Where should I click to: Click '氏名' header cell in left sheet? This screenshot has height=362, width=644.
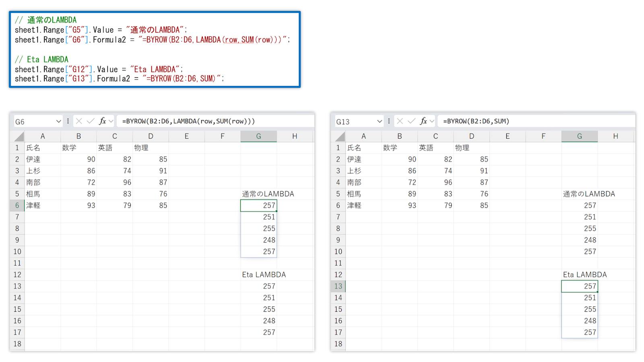tap(43, 148)
